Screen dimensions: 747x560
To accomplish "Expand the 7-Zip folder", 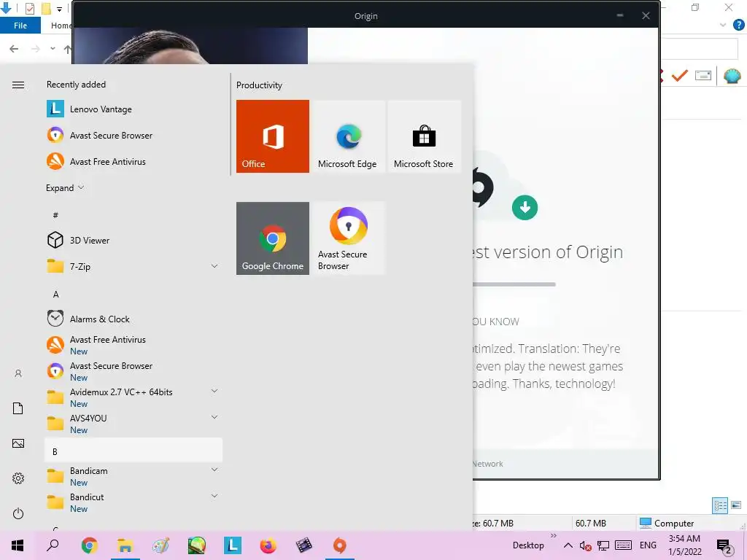I will [x=214, y=266].
